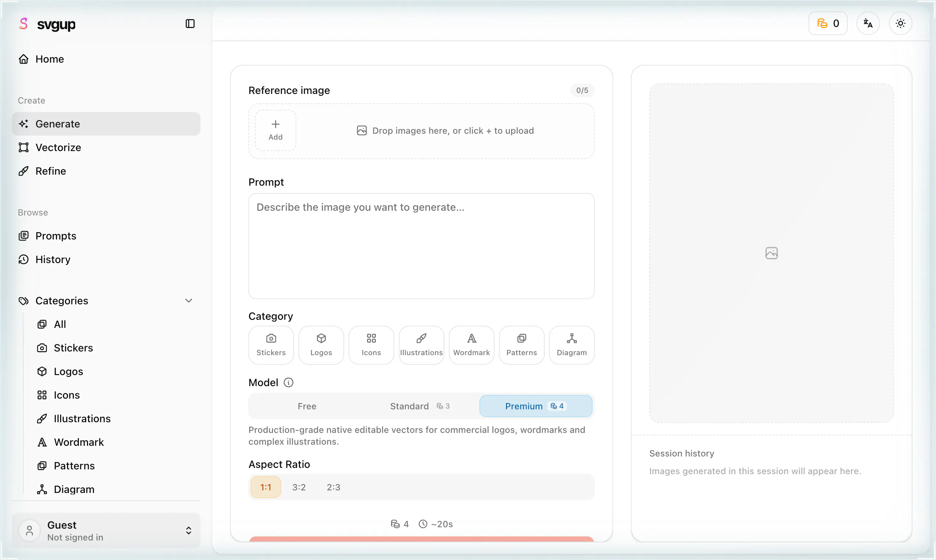Select Icons in the sidebar categories
This screenshot has width=936, height=560.
[115, 395]
